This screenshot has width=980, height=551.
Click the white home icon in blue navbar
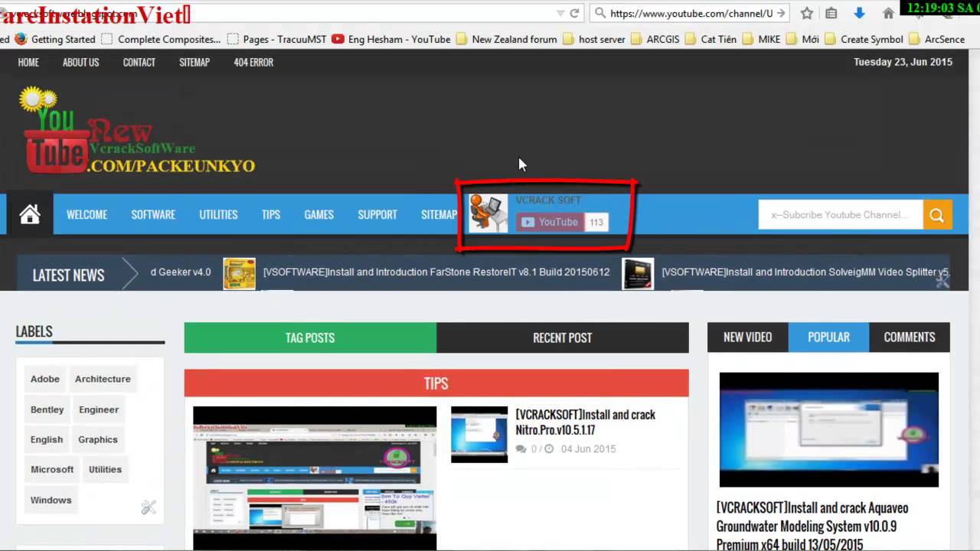click(x=30, y=214)
